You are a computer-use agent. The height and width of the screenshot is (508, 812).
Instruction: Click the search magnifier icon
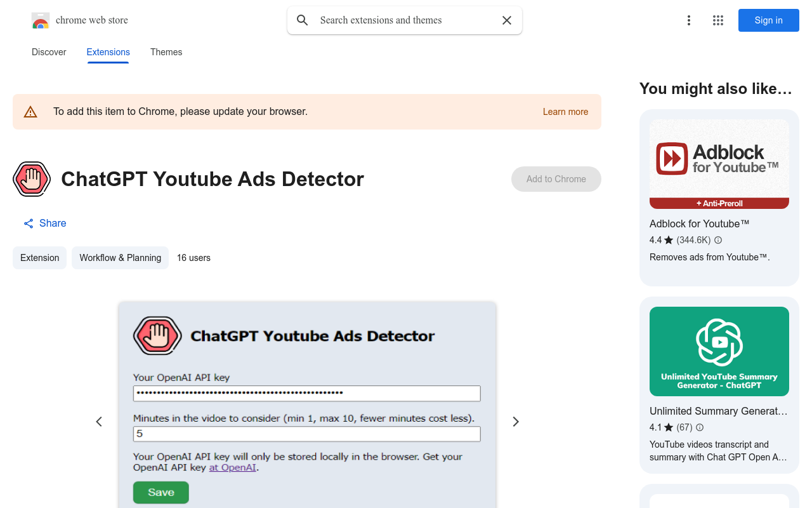pyautogui.click(x=303, y=20)
